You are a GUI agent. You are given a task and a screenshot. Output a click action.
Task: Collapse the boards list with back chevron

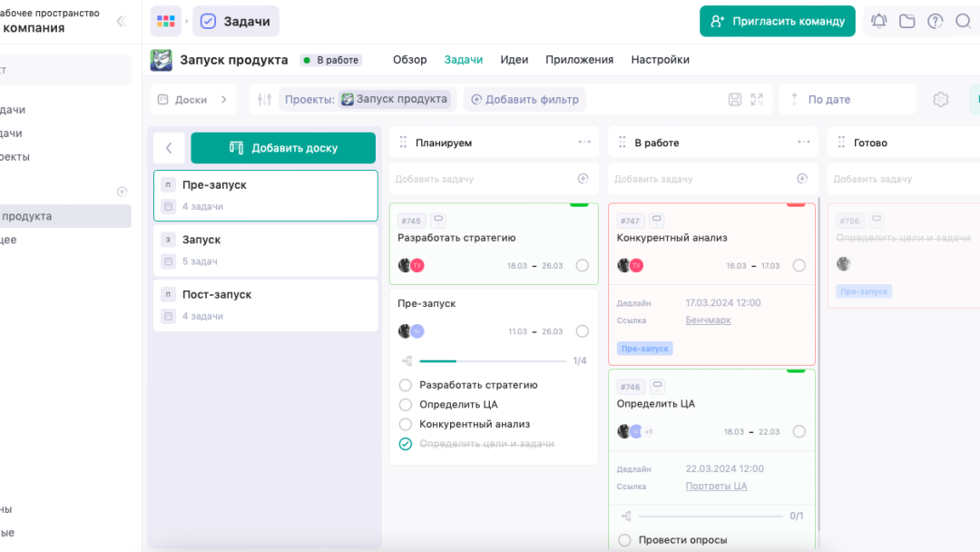(x=169, y=148)
